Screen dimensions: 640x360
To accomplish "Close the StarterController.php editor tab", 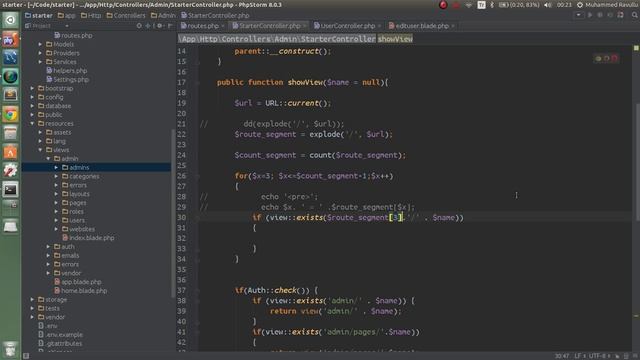I will click(304, 26).
